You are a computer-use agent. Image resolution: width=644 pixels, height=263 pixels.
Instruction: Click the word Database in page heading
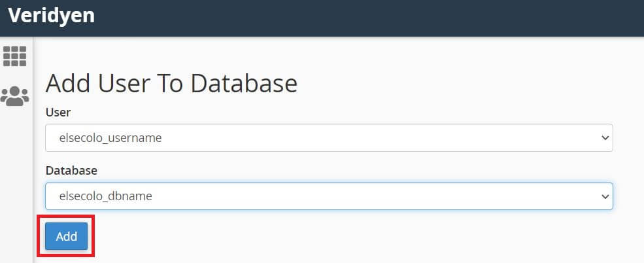(x=244, y=84)
